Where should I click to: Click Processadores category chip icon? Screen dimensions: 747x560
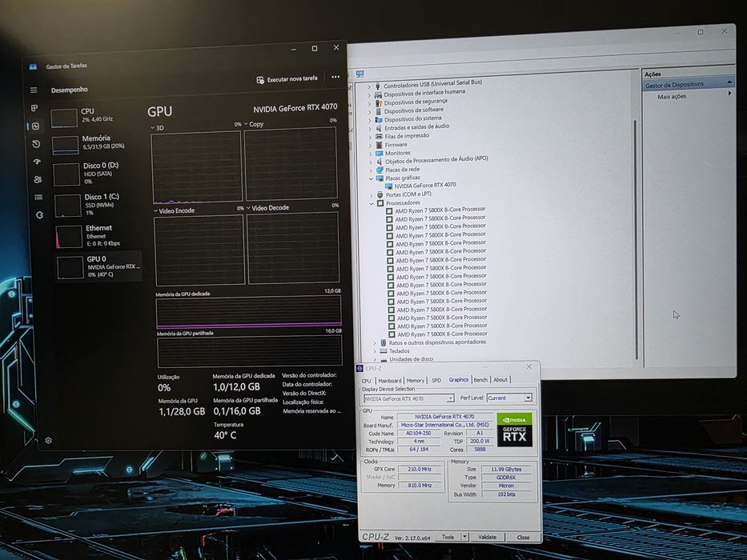coord(380,203)
